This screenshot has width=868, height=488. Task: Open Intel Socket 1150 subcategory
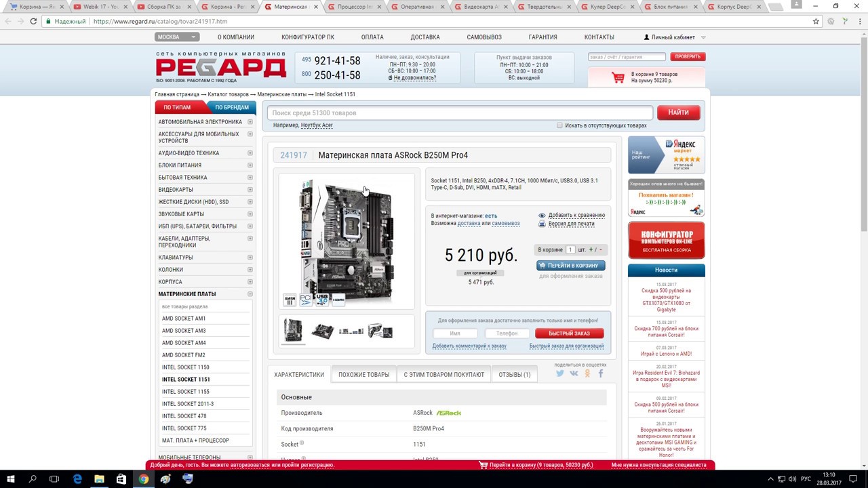[186, 367]
